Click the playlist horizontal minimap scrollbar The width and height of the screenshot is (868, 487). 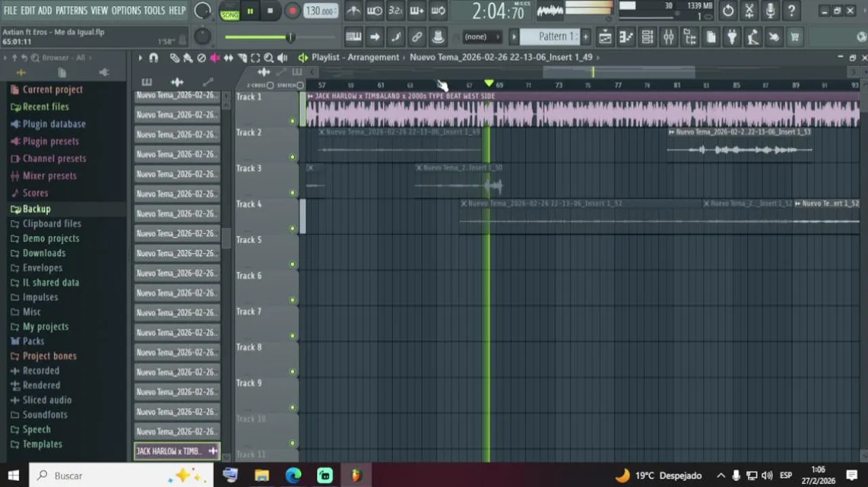pos(619,72)
